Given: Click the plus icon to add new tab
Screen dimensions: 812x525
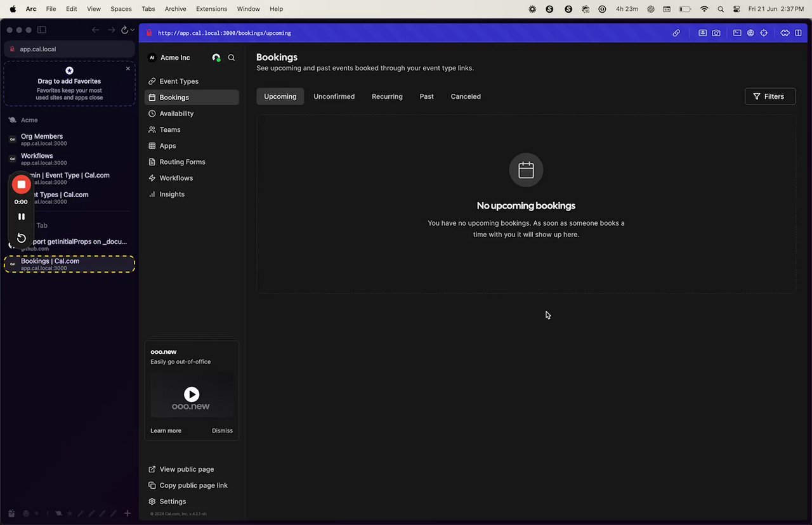Looking at the screenshot, I should (x=127, y=513).
